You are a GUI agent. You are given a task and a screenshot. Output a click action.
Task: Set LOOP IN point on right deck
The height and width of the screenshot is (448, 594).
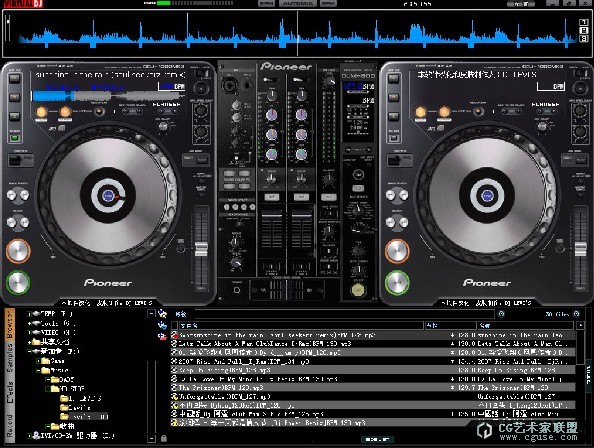pyautogui.click(x=420, y=112)
